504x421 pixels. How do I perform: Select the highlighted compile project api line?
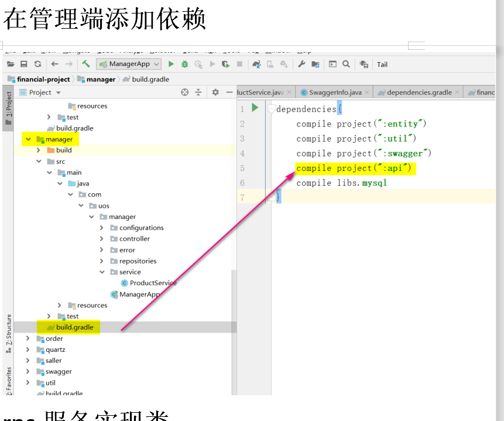point(355,168)
